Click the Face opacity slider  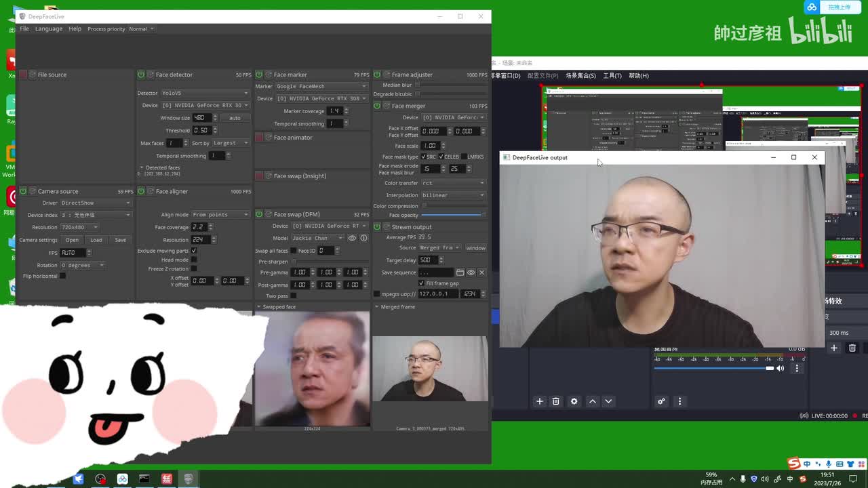pyautogui.click(x=452, y=215)
